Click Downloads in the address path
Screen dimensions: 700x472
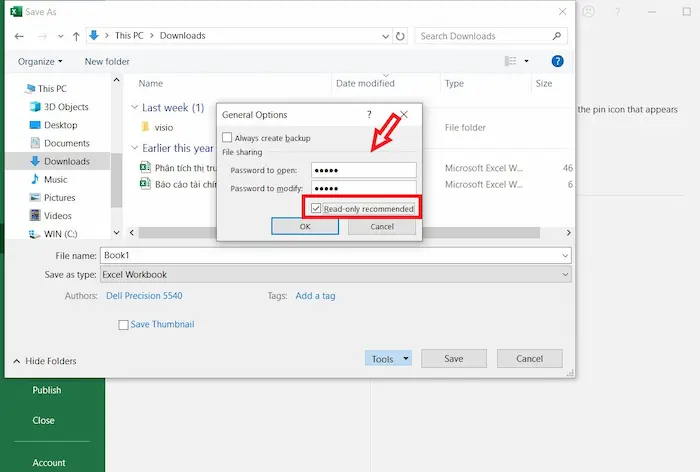[x=183, y=35]
